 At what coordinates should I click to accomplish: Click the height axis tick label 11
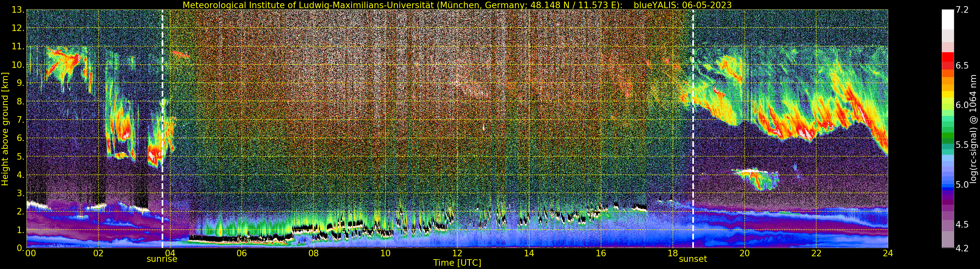point(18,46)
